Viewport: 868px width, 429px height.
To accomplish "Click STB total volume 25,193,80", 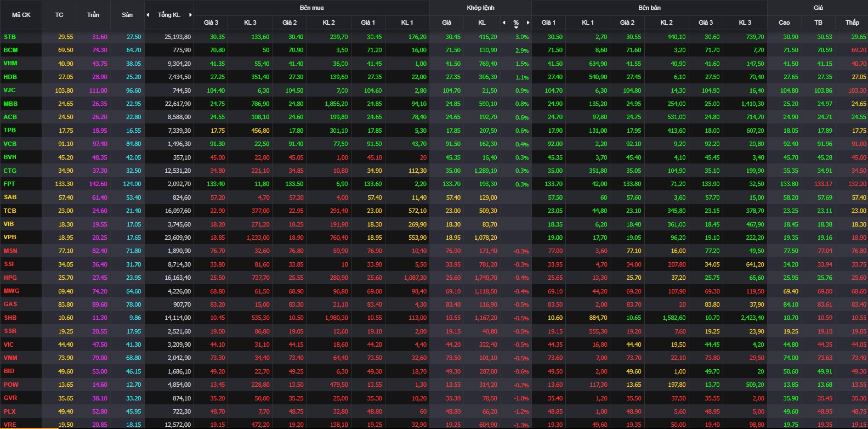I will point(178,37).
